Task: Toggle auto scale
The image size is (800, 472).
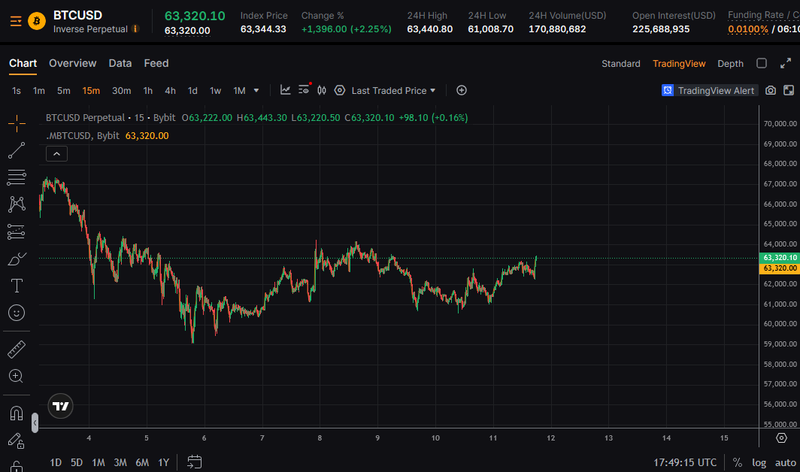Action: 785,462
